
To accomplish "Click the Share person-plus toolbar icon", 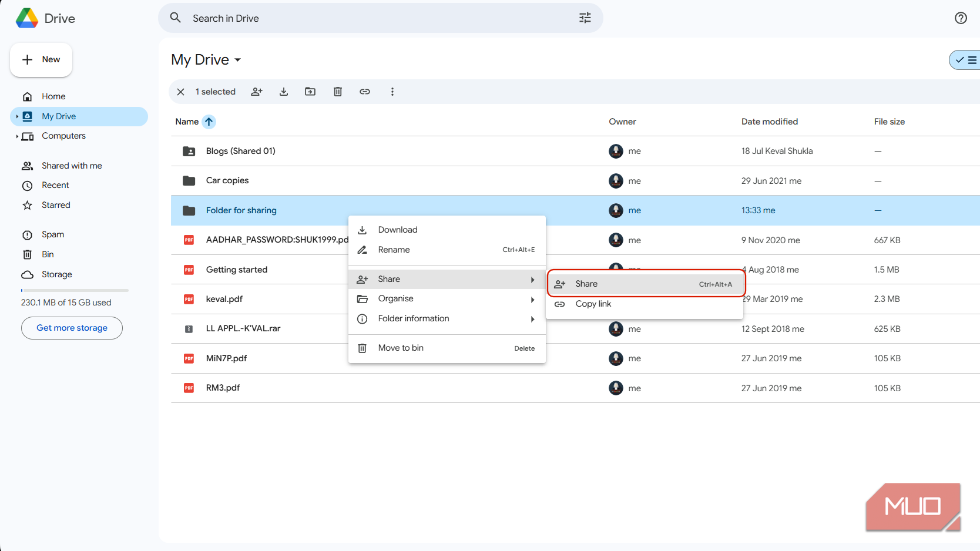I will tap(257, 92).
